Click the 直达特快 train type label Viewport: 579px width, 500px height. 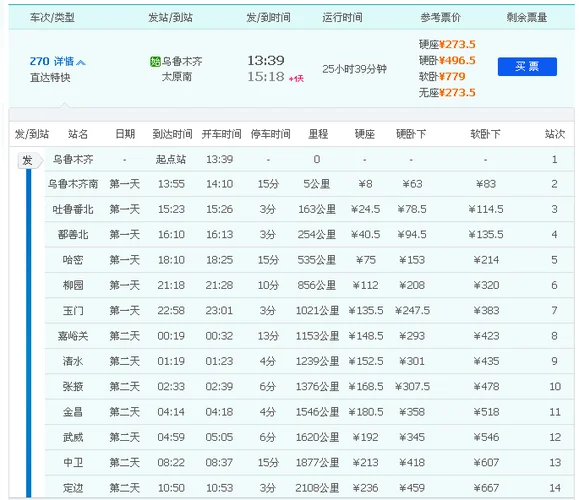click(x=50, y=78)
